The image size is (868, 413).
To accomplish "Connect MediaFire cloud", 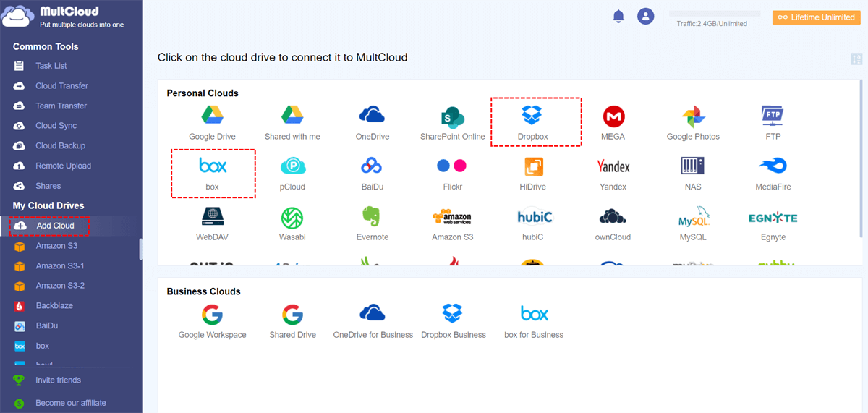I will coord(773,173).
